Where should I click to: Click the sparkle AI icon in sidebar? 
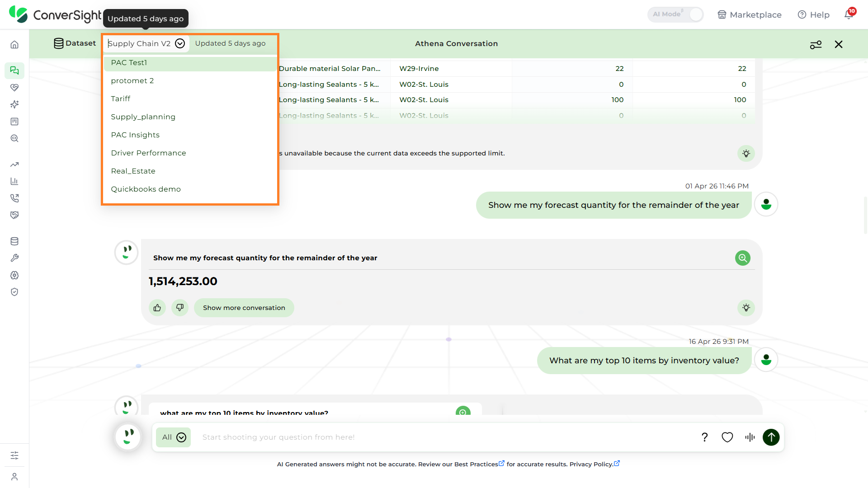point(14,104)
